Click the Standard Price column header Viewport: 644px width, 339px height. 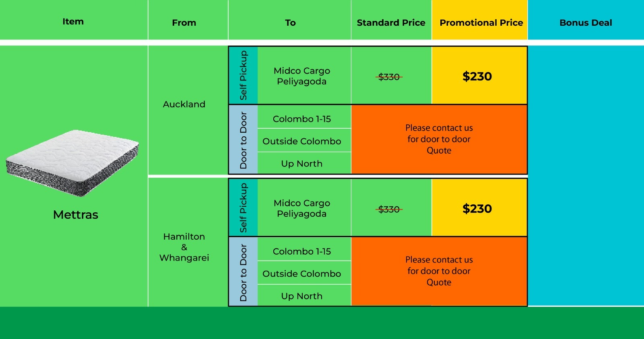pos(391,23)
